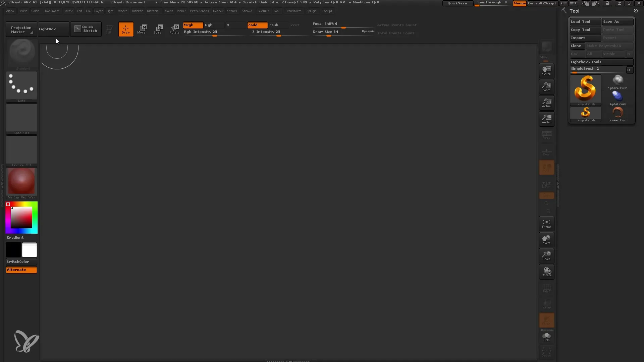
Task: Select the Scale tool in toolbar
Action: (x=157, y=28)
